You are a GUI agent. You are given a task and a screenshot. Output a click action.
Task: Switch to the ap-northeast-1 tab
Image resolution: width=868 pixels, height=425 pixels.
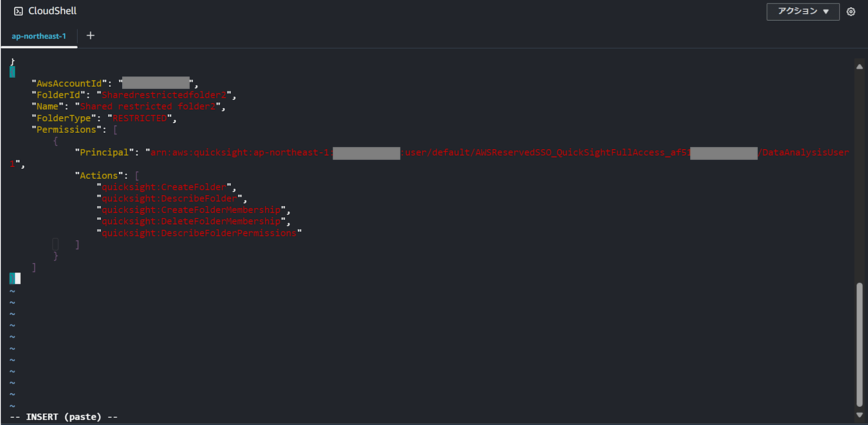click(39, 36)
